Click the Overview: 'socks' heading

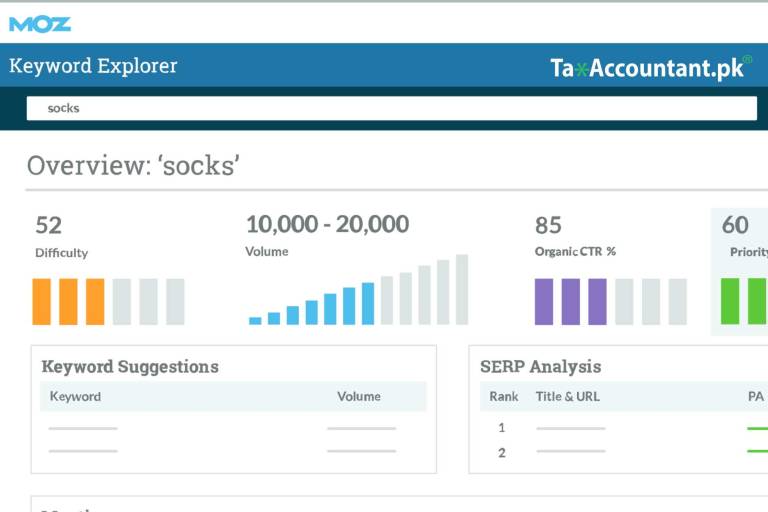(133, 166)
